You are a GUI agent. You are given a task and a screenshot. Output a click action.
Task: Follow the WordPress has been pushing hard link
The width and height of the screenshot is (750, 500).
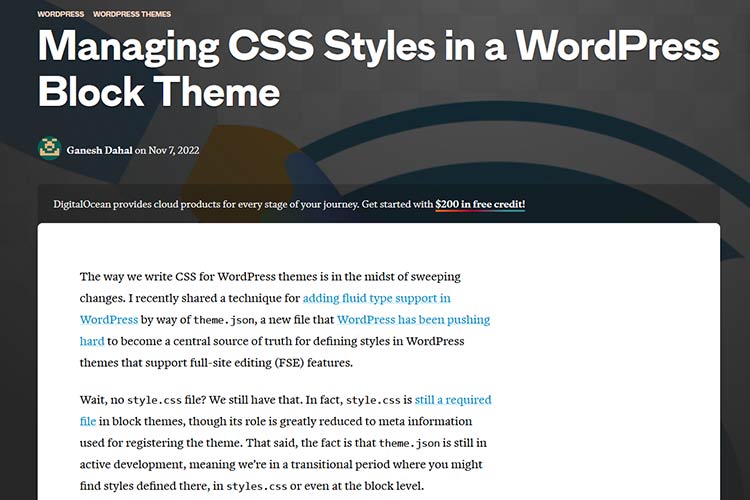coord(413,320)
